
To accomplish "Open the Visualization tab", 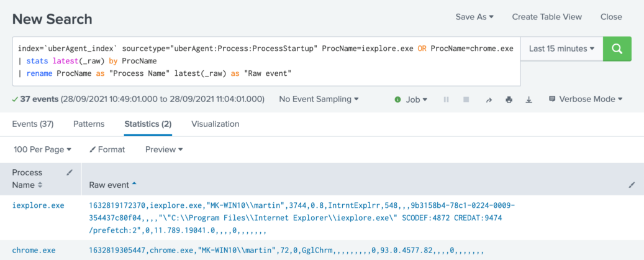I will click(x=215, y=124).
